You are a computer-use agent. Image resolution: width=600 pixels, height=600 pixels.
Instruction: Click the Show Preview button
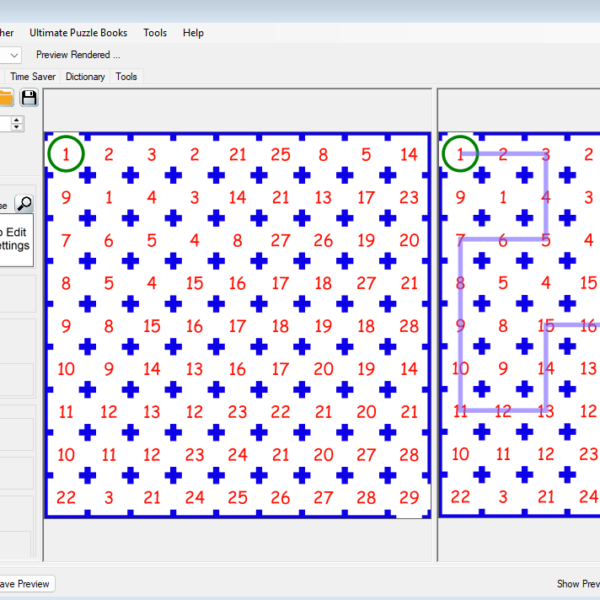[x=577, y=584]
